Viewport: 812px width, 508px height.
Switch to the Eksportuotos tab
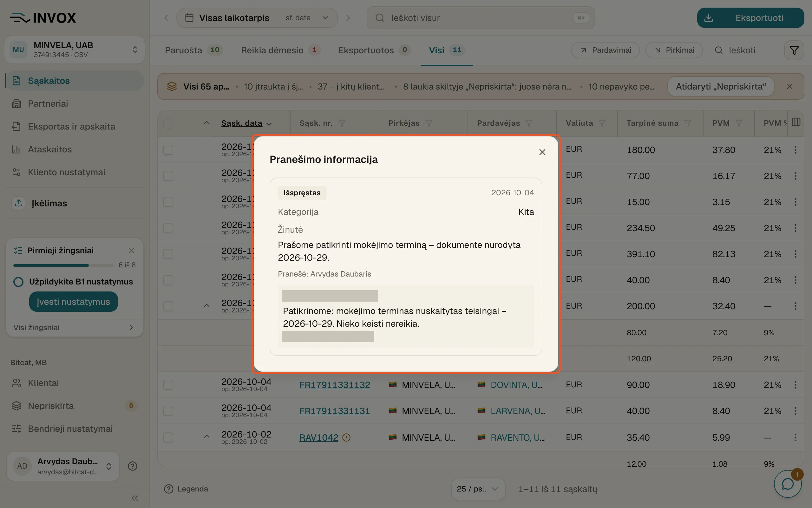pyautogui.click(x=374, y=50)
